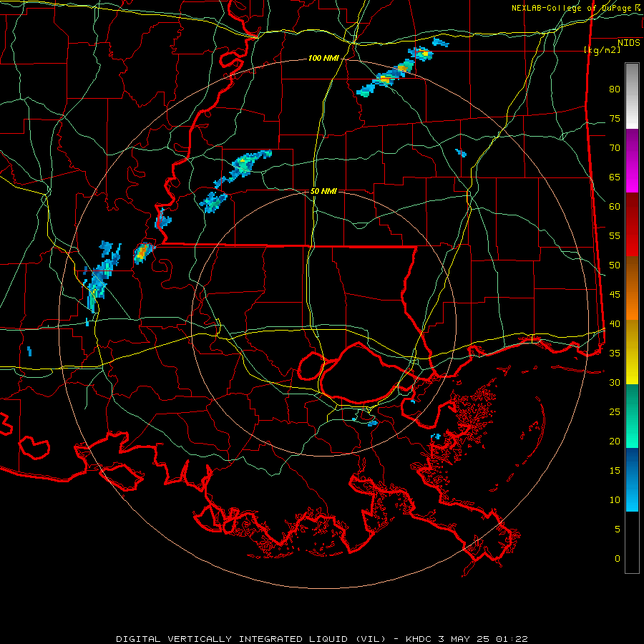This screenshot has width=644, height=644.
Task: Click the 80 value on the scale
Action: [x=615, y=89]
